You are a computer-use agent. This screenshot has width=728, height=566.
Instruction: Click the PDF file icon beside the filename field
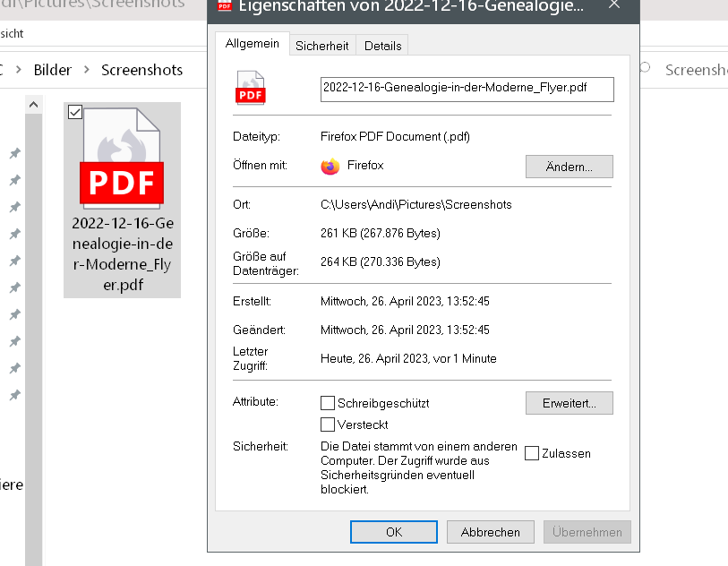(x=251, y=89)
